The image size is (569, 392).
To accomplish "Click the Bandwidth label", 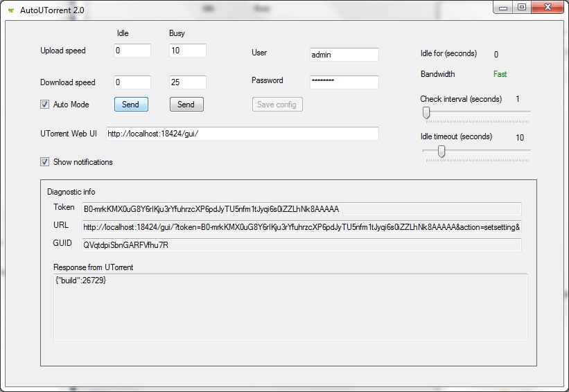I will (x=437, y=74).
